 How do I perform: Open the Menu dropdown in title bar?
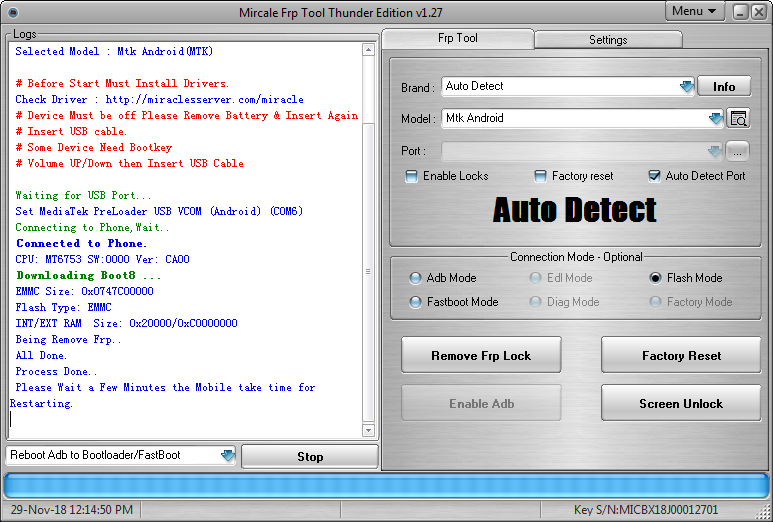[694, 11]
